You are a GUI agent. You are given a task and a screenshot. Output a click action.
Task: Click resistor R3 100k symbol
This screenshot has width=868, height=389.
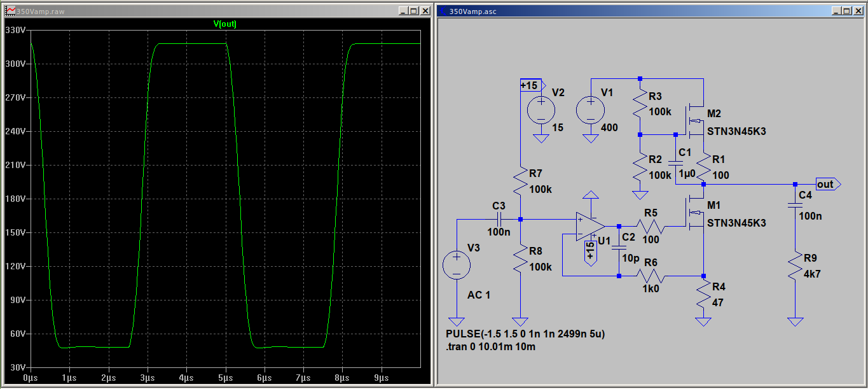coord(640,104)
